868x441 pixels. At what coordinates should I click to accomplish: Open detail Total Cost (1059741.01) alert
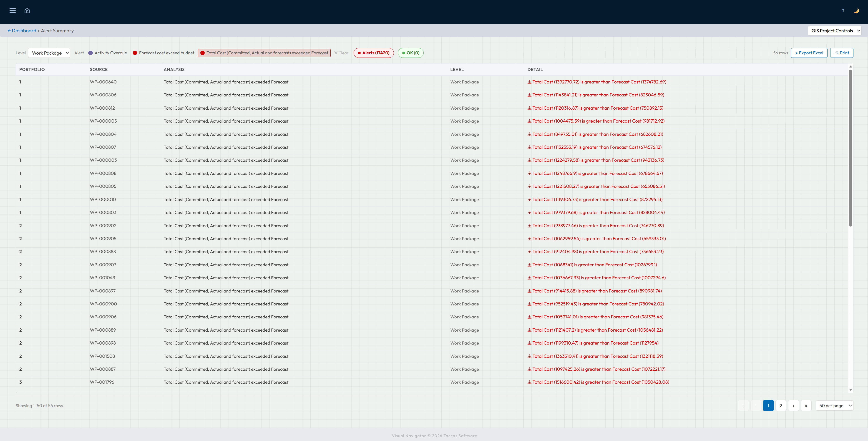pos(595,317)
